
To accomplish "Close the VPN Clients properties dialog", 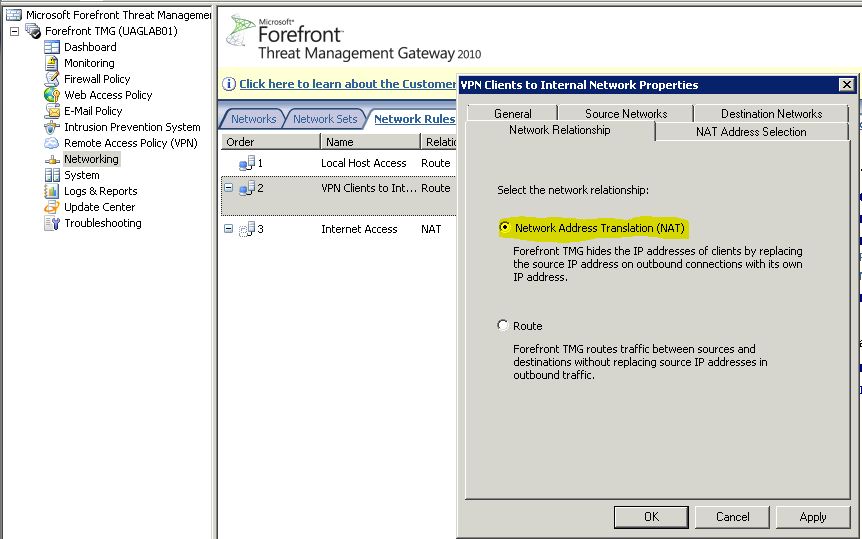I will tap(847, 85).
